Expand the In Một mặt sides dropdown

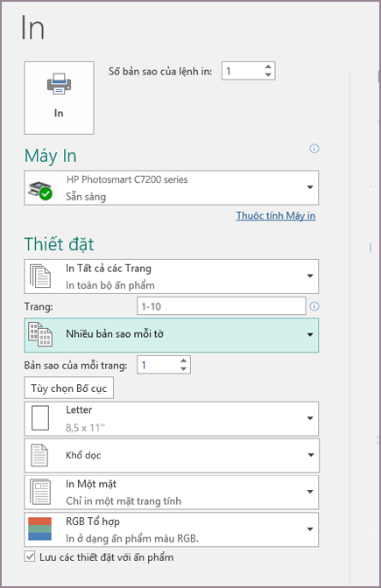pos(171,492)
